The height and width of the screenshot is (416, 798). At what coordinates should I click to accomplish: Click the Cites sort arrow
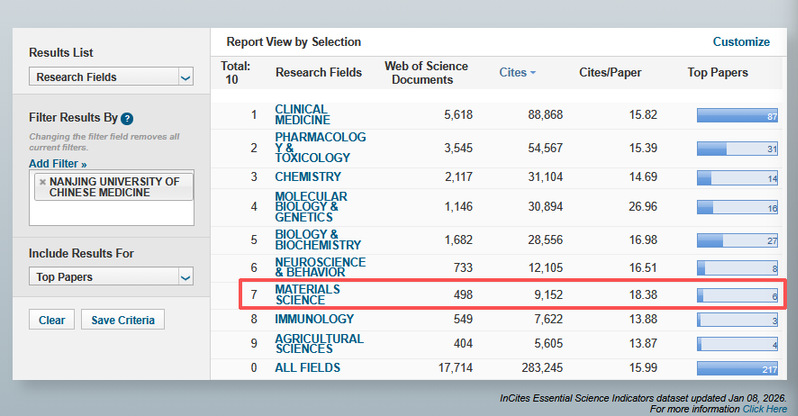pos(532,73)
